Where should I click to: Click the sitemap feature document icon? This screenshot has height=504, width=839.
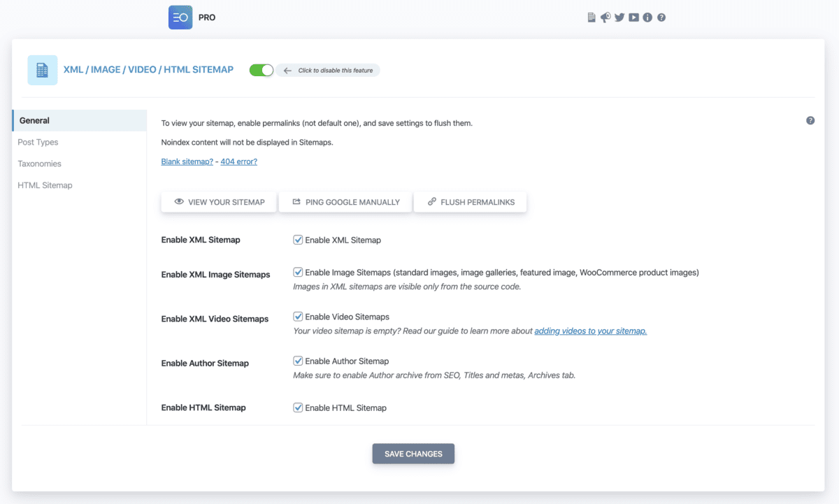click(42, 70)
